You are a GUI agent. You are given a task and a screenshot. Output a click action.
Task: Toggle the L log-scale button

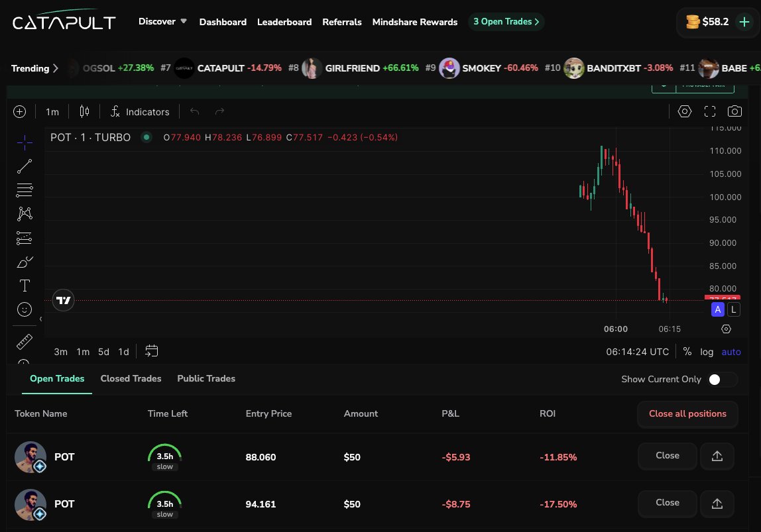click(x=733, y=309)
